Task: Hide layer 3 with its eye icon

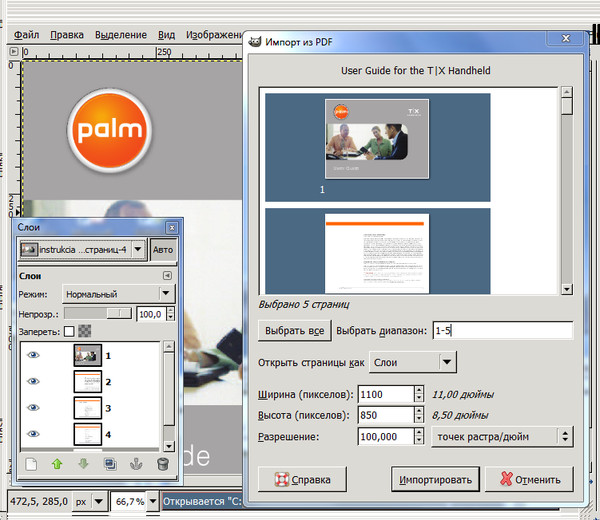Action: tap(33, 408)
